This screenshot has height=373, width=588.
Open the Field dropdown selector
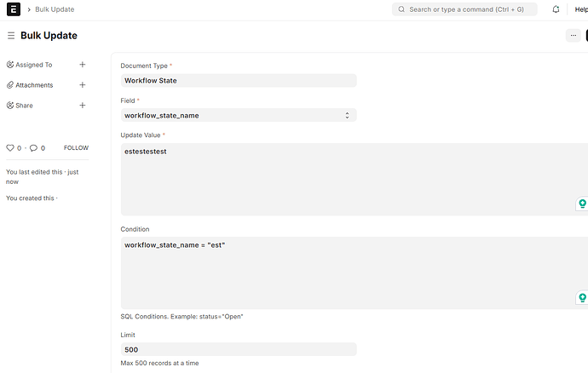238,115
